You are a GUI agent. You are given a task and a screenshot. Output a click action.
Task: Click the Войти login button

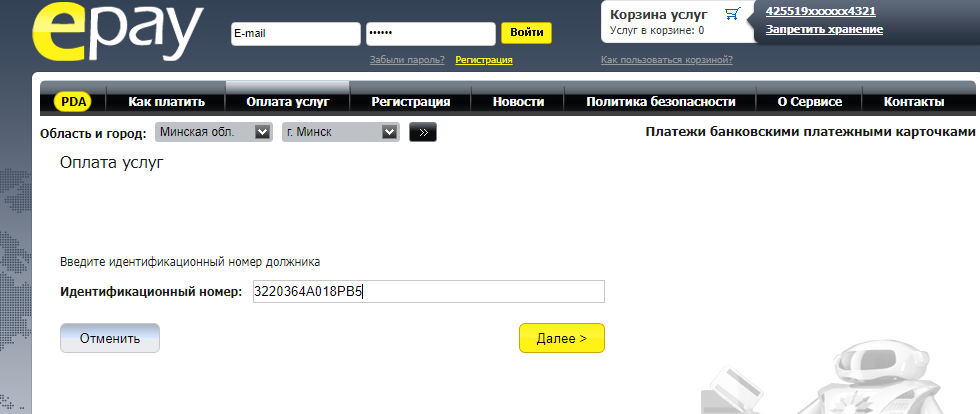[x=526, y=33]
